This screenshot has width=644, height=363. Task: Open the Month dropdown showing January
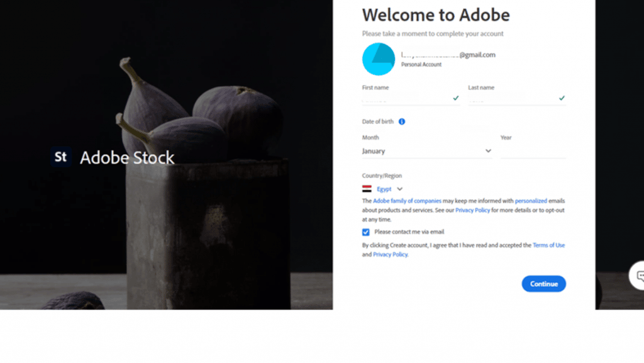tap(427, 151)
